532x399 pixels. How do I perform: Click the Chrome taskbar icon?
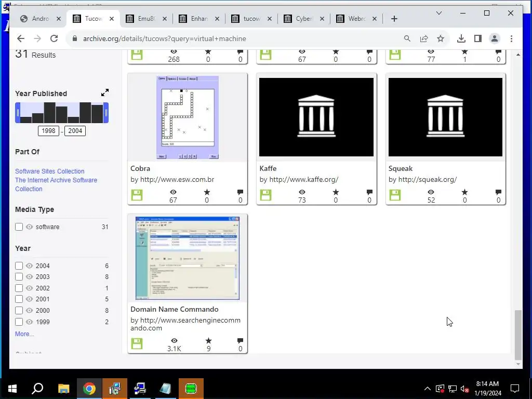(x=89, y=389)
